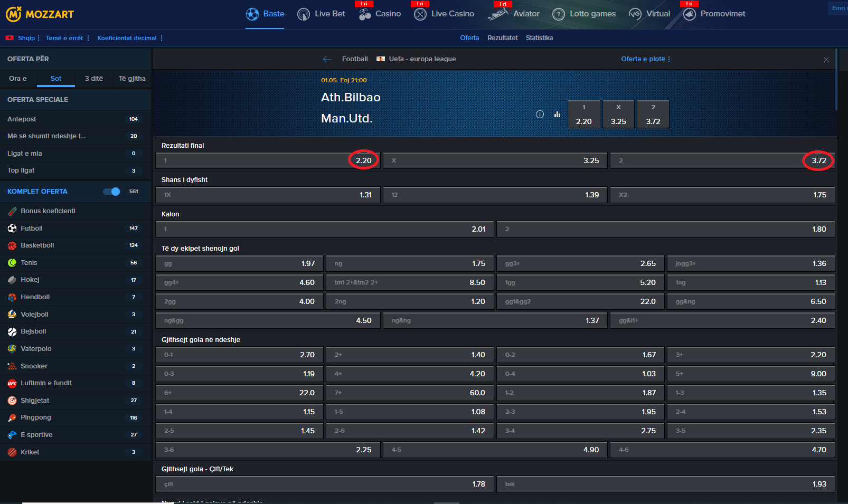This screenshot has width=848, height=504.
Task: Open 'Më së shumti ndeshje' list
Action: click(76, 136)
